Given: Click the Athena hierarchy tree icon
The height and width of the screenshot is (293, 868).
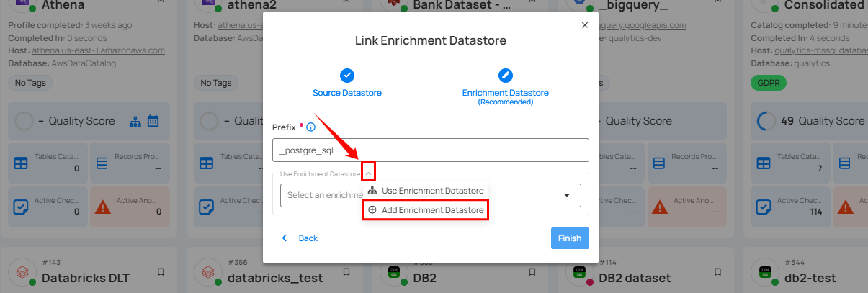Looking at the screenshot, I should [x=135, y=121].
